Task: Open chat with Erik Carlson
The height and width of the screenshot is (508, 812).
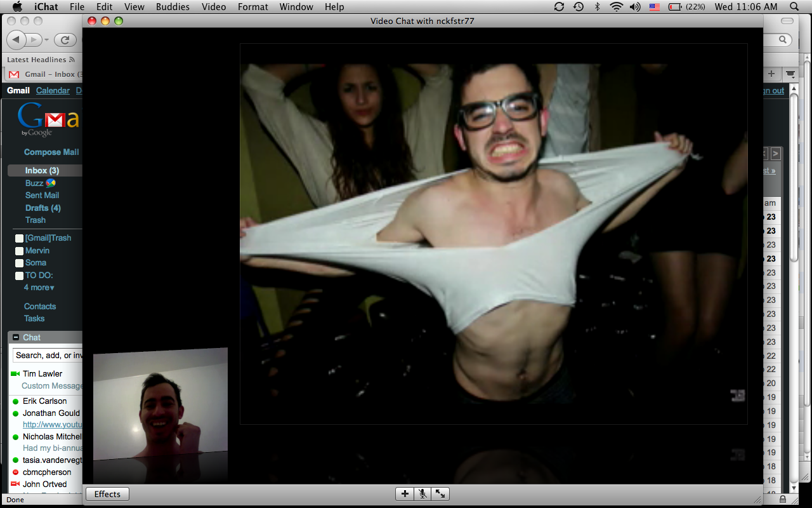Action: click(x=44, y=401)
